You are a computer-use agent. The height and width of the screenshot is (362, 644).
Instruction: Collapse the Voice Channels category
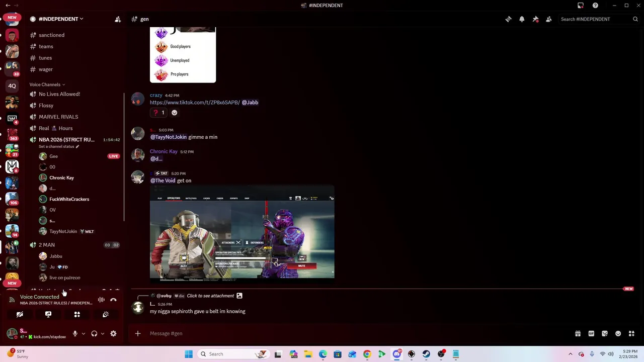47,84
